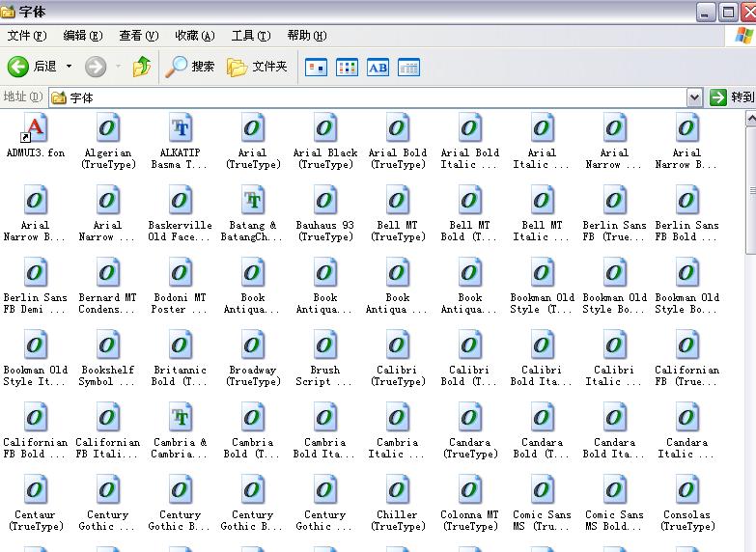Open the 编辑(E) menu
Screen dimensions: 756x552
[x=83, y=36]
